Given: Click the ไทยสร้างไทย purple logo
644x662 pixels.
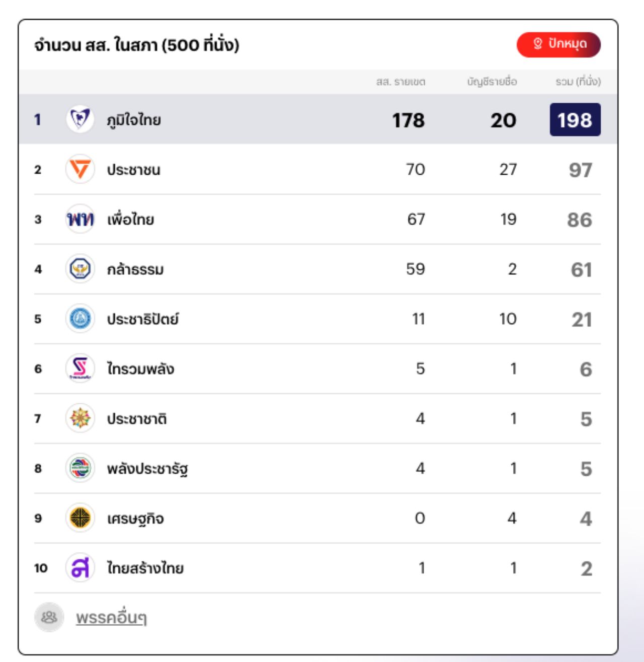Looking at the screenshot, I should click(x=80, y=568).
